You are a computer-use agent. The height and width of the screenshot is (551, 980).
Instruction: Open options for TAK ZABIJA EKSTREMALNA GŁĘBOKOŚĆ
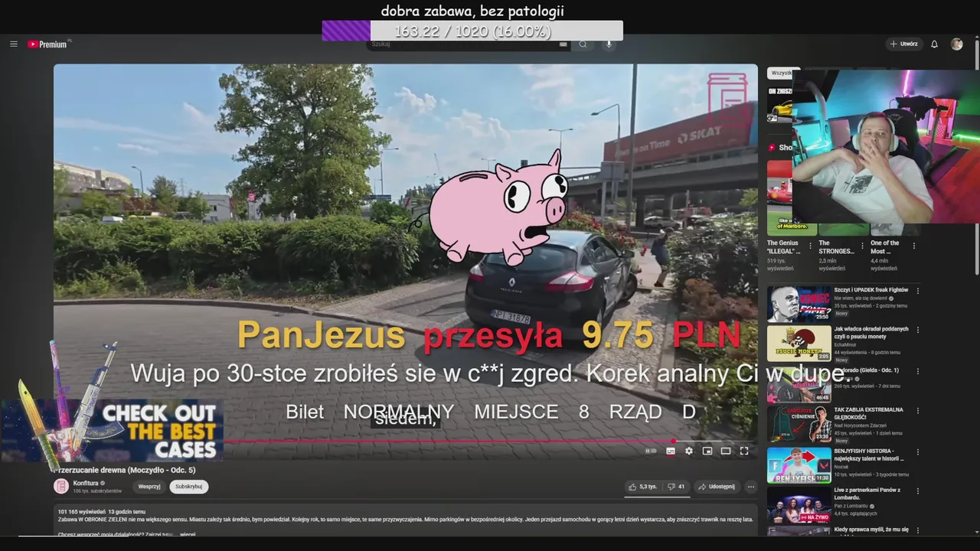[918, 410]
